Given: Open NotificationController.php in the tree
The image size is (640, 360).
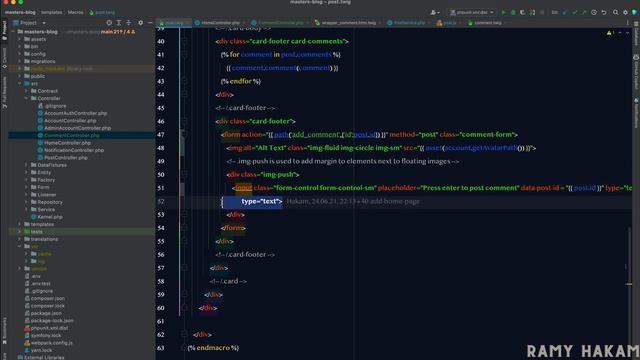Looking at the screenshot, I should (74, 150).
